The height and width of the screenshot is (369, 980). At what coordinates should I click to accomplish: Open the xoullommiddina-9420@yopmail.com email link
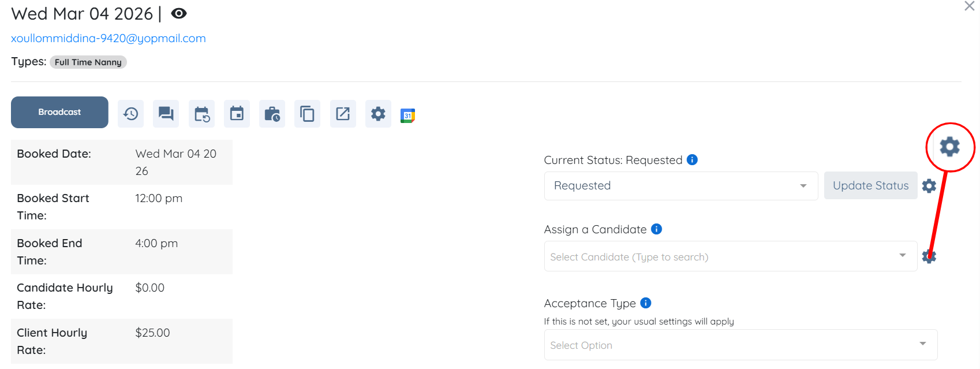coord(109,38)
